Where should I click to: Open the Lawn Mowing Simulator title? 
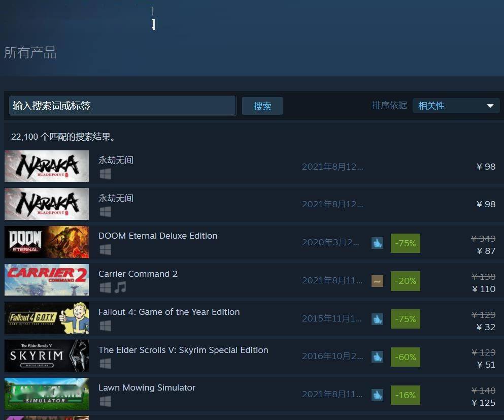click(x=147, y=388)
